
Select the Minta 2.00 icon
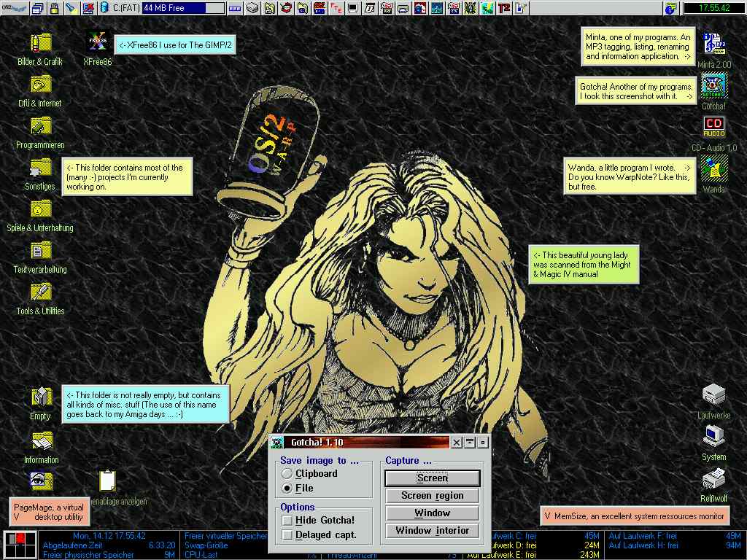(x=714, y=44)
